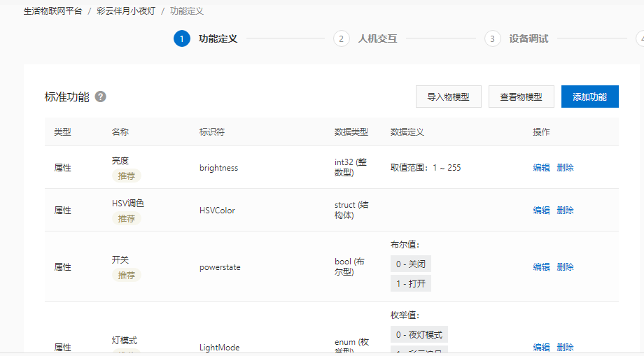This screenshot has width=644, height=356.
Task: Click the int32 (整数型) data type cell
Action: tap(351, 167)
